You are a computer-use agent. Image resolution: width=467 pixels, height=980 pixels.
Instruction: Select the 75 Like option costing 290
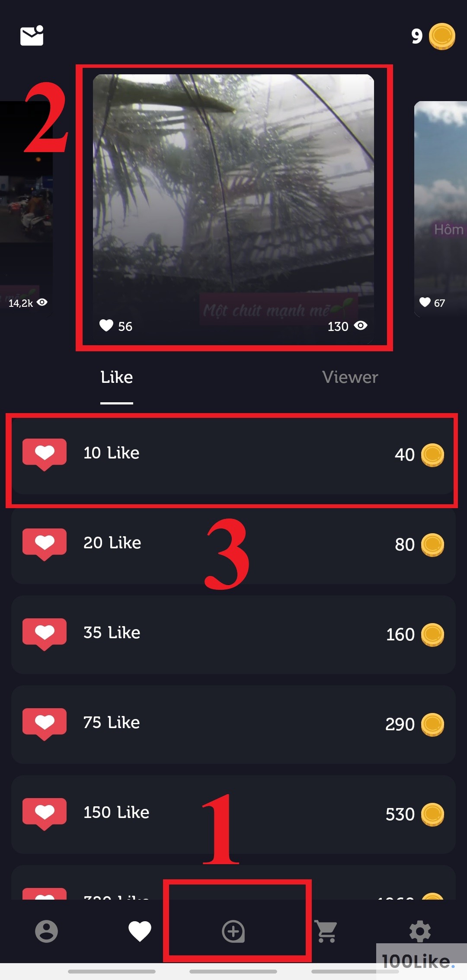pyautogui.click(x=233, y=724)
